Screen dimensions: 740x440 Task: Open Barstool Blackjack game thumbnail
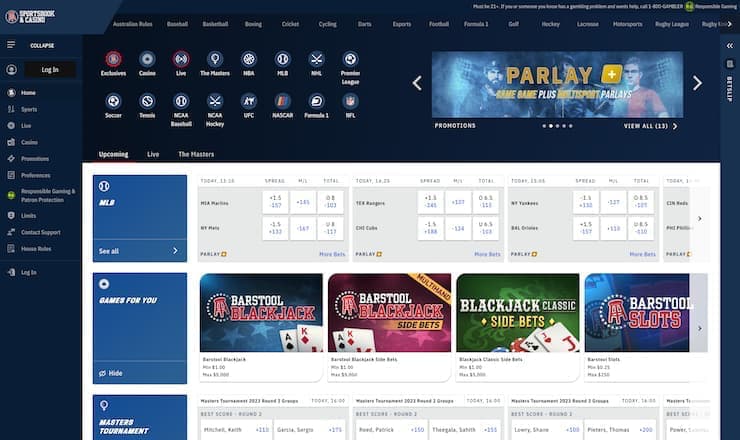coord(261,313)
